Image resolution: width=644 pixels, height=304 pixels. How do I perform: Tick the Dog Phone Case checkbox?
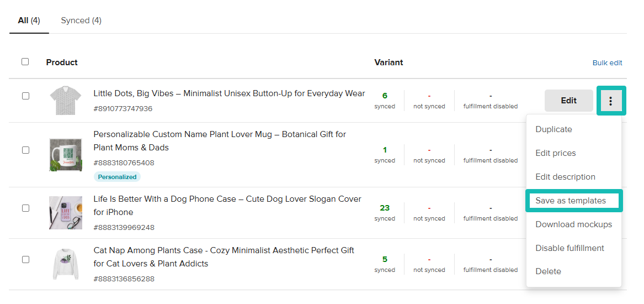coord(25,208)
